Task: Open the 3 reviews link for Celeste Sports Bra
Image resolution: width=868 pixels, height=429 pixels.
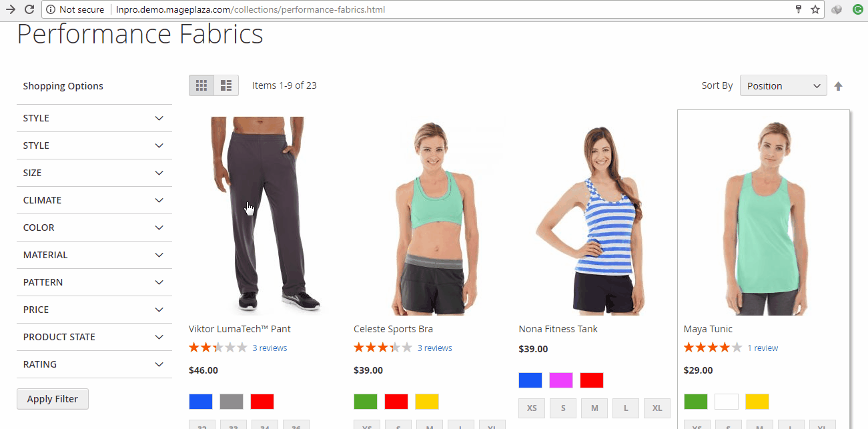Action: [434, 348]
